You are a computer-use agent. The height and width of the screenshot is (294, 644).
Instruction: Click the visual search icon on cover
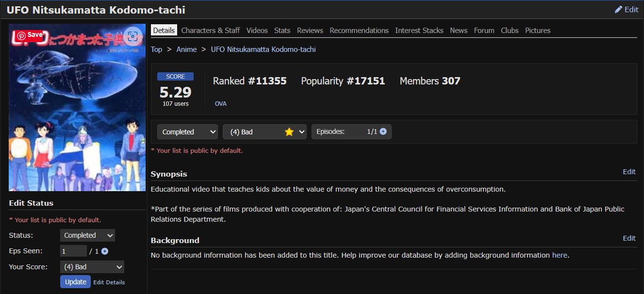pos(133,36)
